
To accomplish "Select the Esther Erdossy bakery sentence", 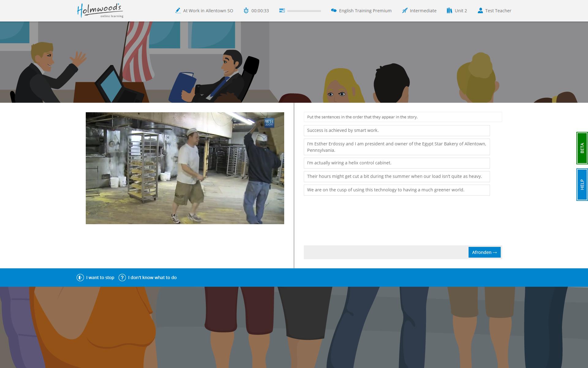I will pyautogui.click(x=397, y=147).
